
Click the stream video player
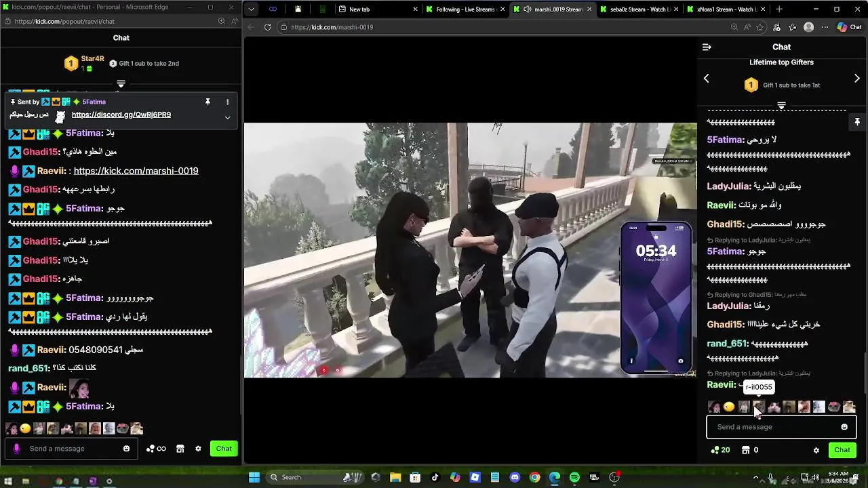point(470,250)
